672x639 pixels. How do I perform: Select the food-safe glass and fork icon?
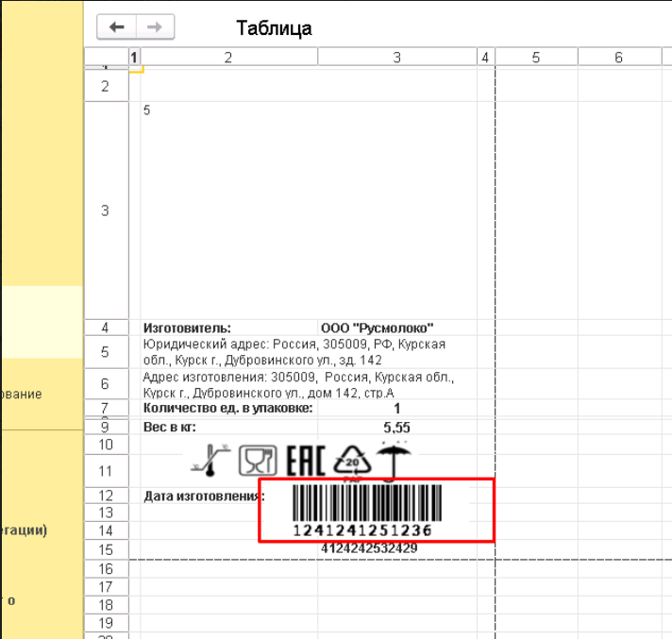tap(258, 461)
